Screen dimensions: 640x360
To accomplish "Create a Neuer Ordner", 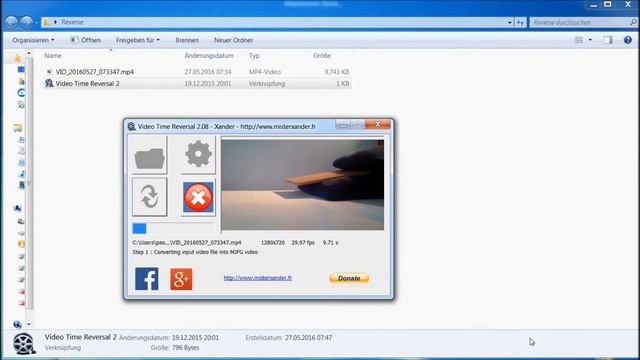I will pyautogui.click(x=233, y=40).
